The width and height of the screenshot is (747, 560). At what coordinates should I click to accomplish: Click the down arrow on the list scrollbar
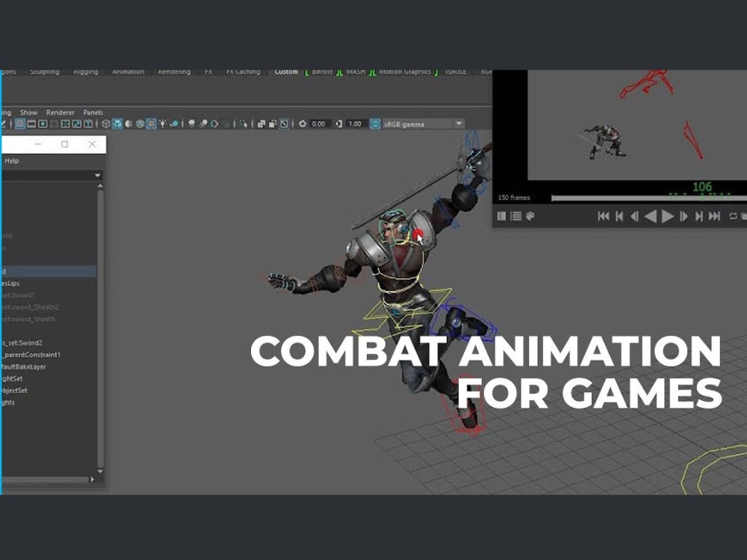click(100, 471)
